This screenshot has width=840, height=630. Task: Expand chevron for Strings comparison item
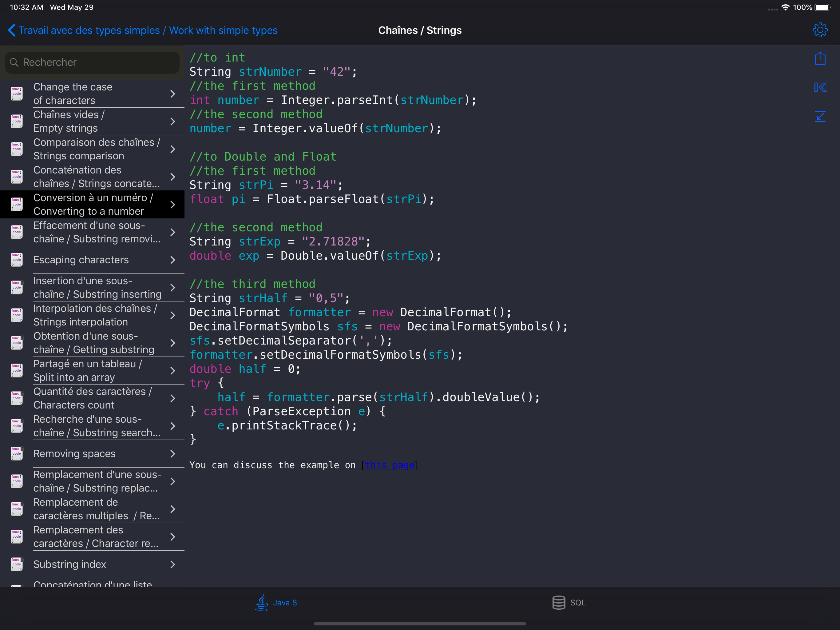point(173,149)
